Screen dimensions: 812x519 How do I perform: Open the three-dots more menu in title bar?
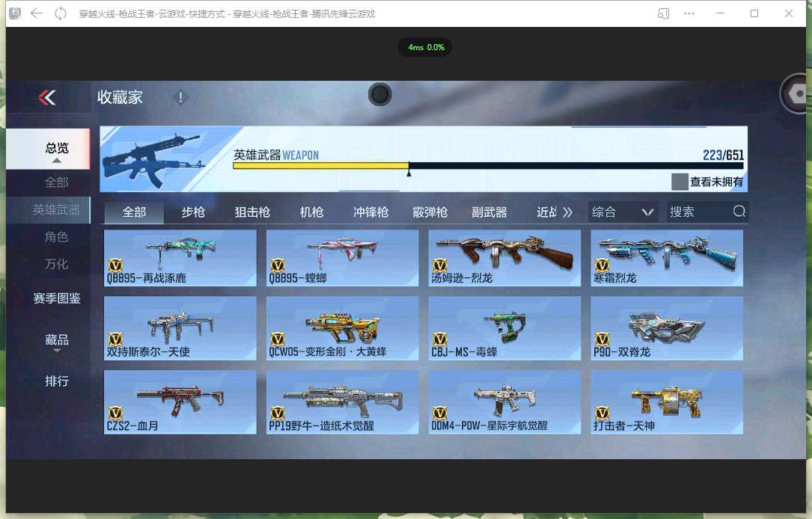689,13
